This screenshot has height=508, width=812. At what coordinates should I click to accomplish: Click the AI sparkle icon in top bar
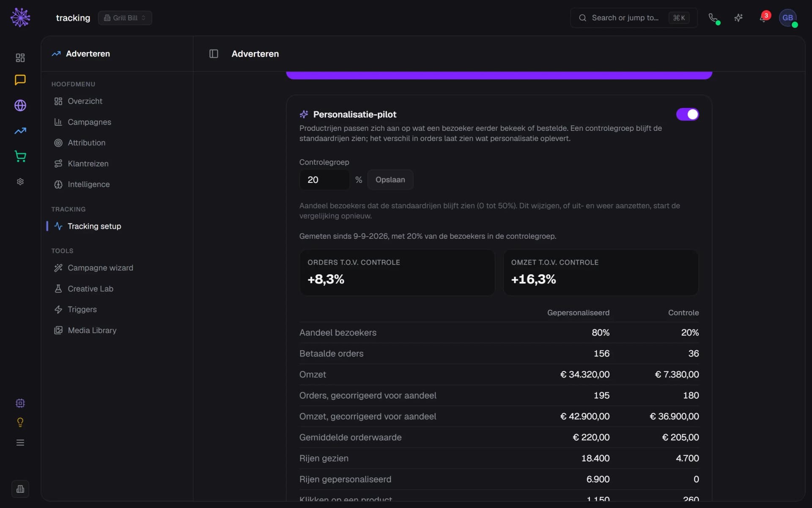pyautogui.click(x=738, y=18)
